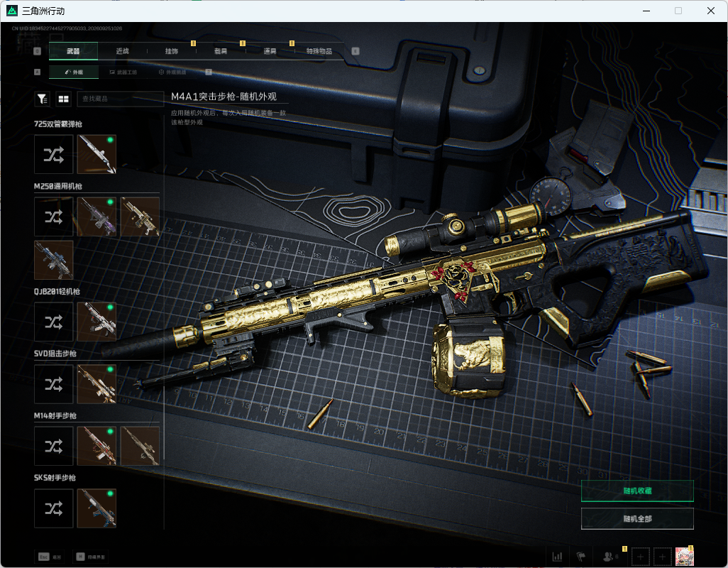Screen dimensions: 728x568
Task: Select random shuffle icon for SVD狙击步枪
Action: click(x=54, y=384)
